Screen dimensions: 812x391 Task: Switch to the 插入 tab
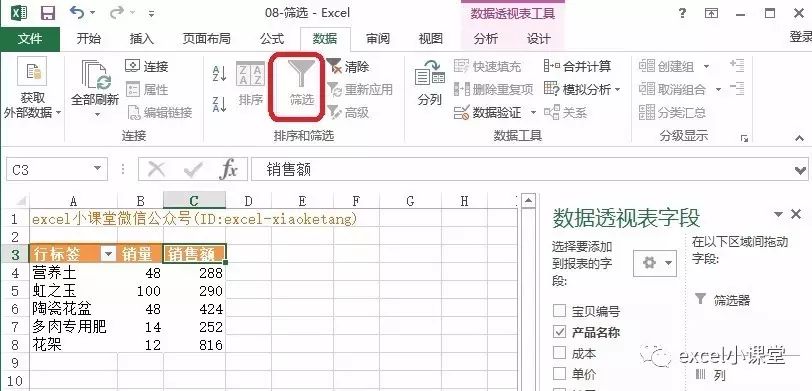[x=141, y=39]
